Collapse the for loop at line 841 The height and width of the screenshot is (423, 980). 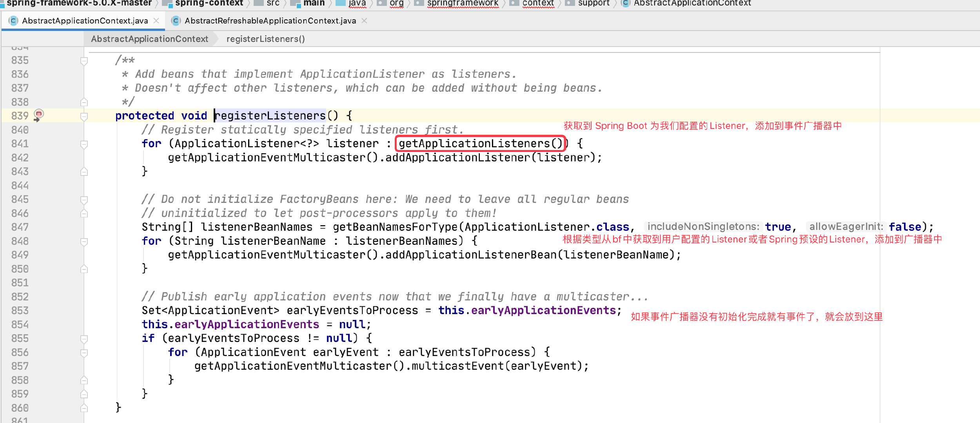click(x=84, y=144)
